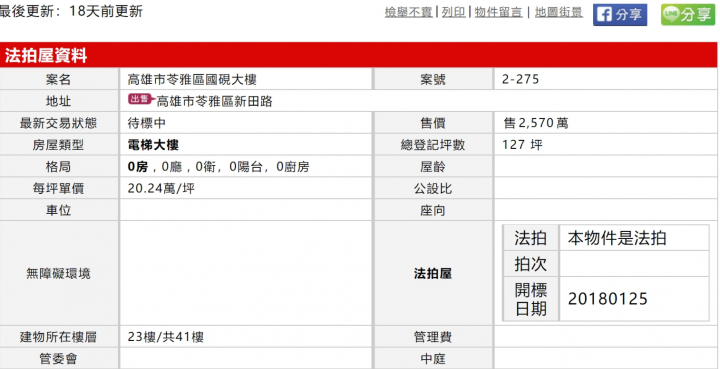
Task: Select the case number 2-275
Action: tap(521, 79)
